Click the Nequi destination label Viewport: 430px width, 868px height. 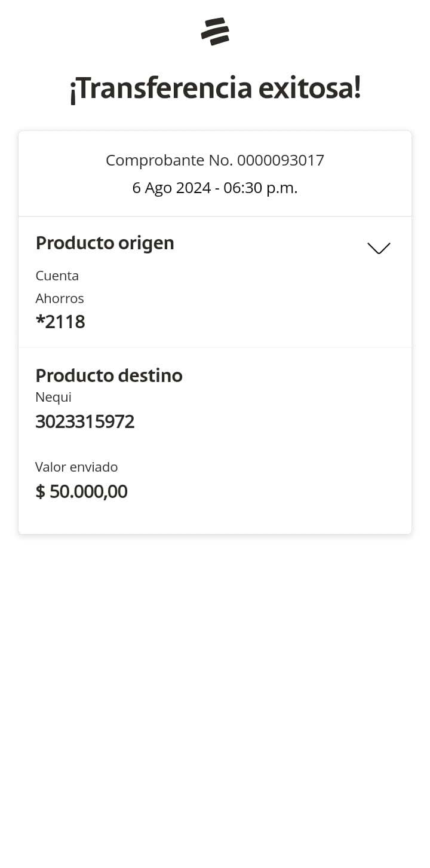53,397
